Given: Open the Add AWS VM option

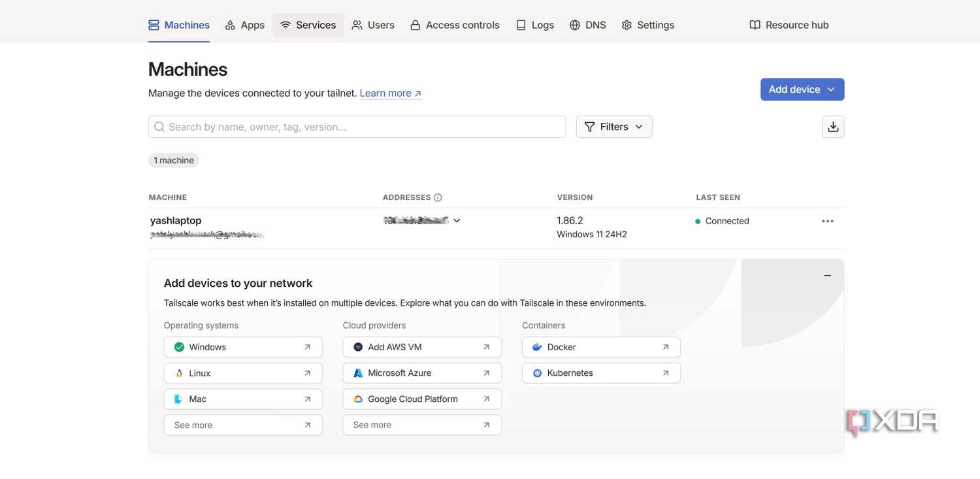Looking at the screenshot, I should (422, 347).
